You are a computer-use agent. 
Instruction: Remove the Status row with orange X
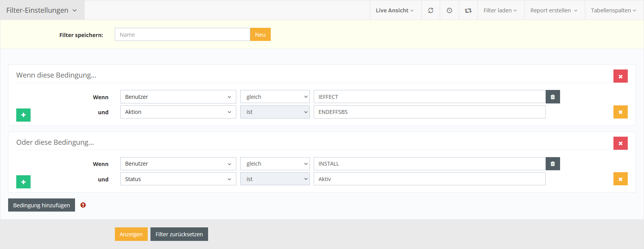pyautogui.click(x=620, y=179)
